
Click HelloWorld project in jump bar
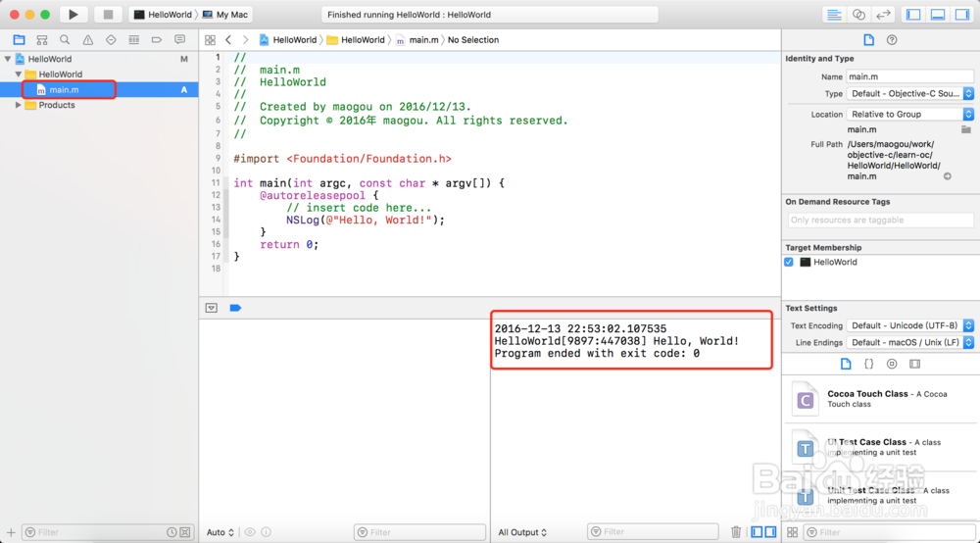(288, 40)
